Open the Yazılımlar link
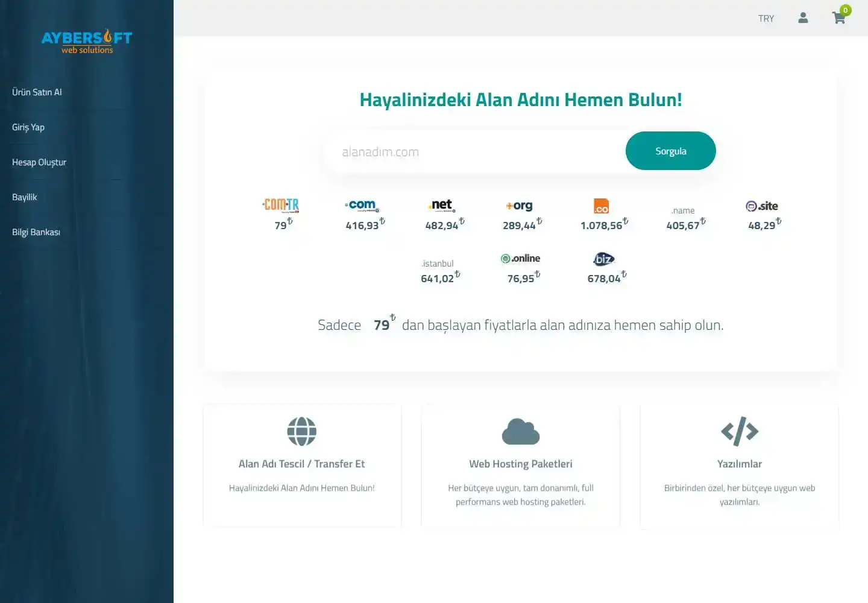This screenshot has width=868, height=603. 740,464
